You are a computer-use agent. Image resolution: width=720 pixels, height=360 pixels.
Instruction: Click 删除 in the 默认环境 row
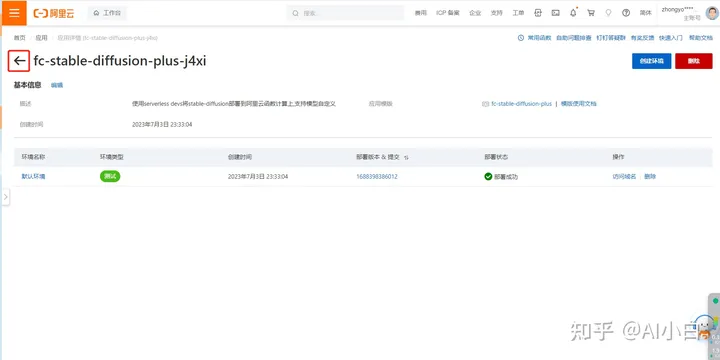pos(650,176)
